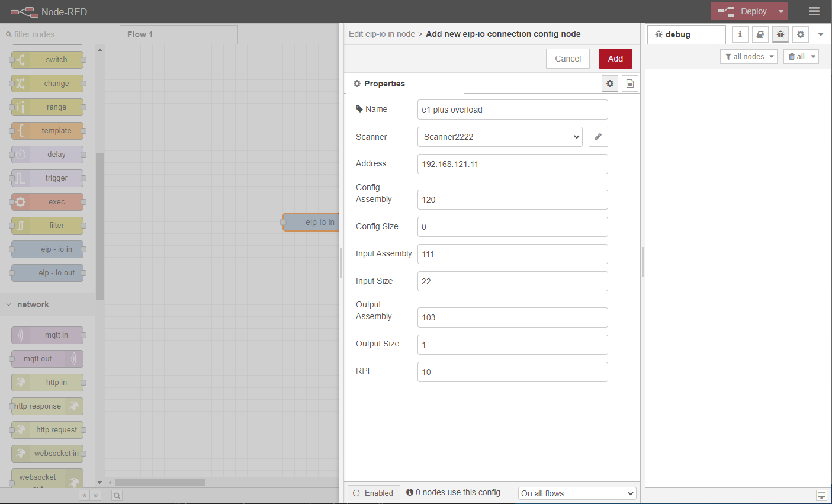
Task: Click the Deploy button
Action: point(743,11)
